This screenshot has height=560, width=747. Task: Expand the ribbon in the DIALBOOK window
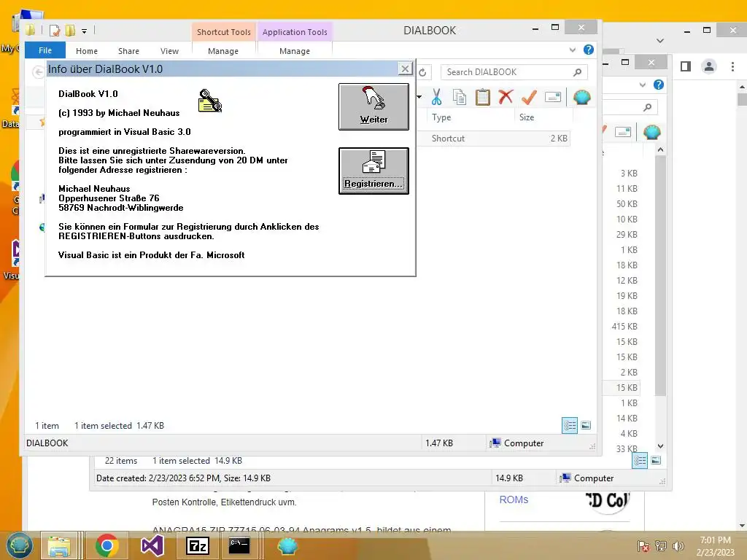573,50
